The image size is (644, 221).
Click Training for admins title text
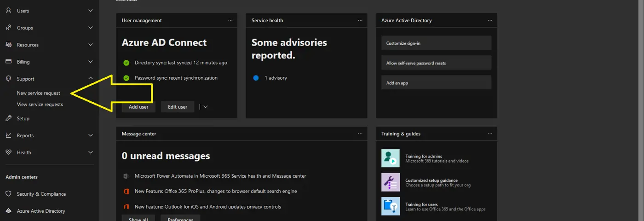(x=424, y=156)
